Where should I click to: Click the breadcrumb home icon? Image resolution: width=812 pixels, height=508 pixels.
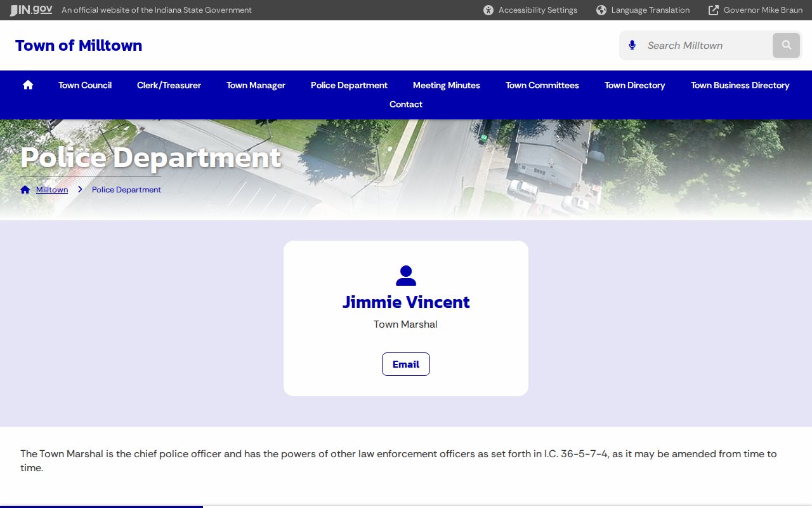(25, 190)
